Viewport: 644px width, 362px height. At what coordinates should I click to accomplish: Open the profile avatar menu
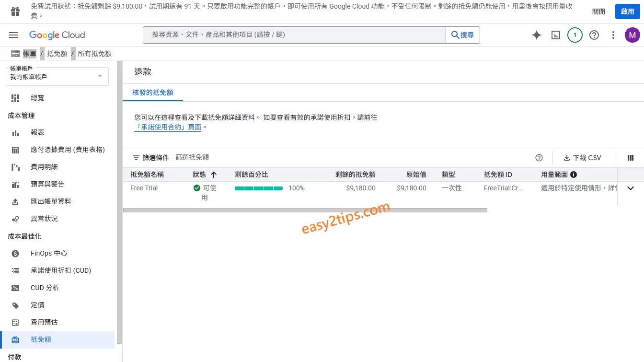[632, 35]
